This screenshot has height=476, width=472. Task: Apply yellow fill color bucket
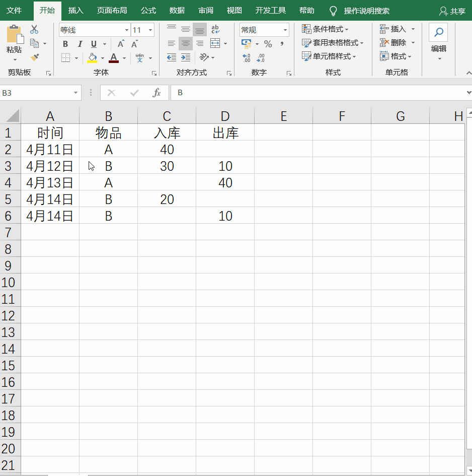[92, 58]
